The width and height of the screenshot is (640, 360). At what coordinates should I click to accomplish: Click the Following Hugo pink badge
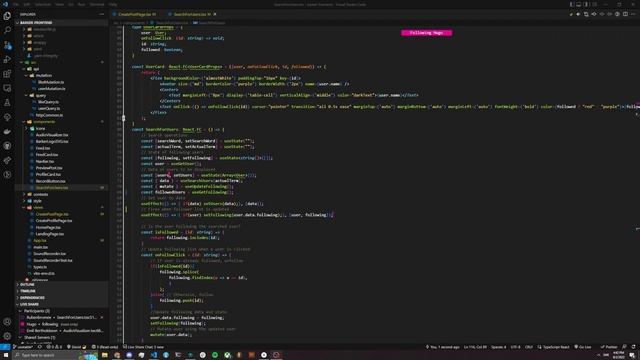coord(426,33)
